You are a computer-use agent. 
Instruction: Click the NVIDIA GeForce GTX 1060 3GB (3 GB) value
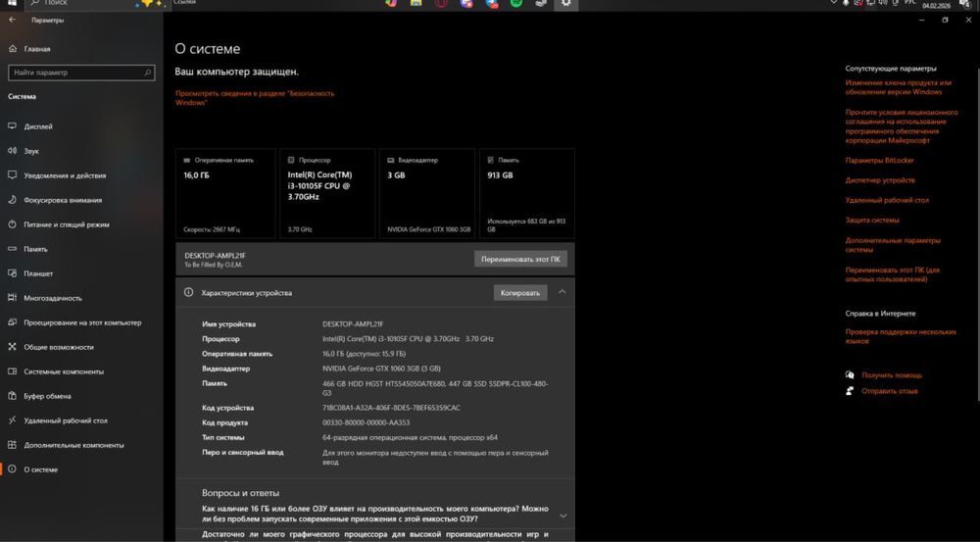click(381, 369)
